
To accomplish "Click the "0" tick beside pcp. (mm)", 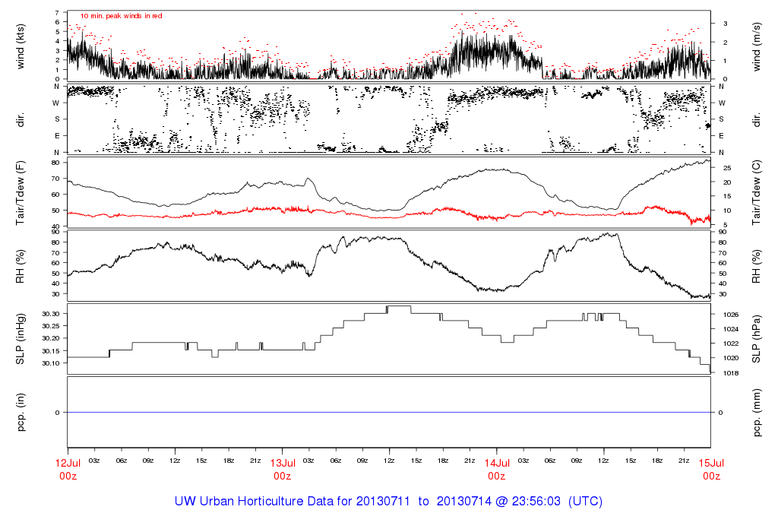I will [x=720, y=413].
